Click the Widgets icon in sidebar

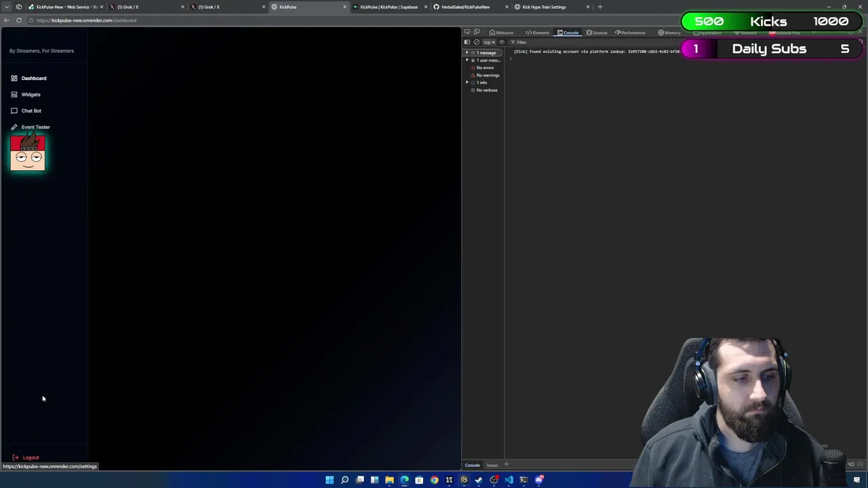[x=14, y=94]
